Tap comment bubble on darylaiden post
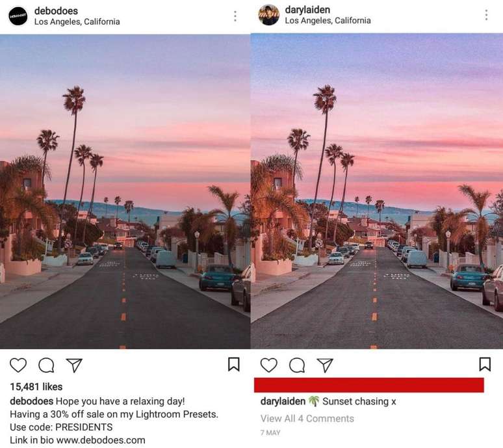This screenshot has height=448, width=503. coord(297,365)
